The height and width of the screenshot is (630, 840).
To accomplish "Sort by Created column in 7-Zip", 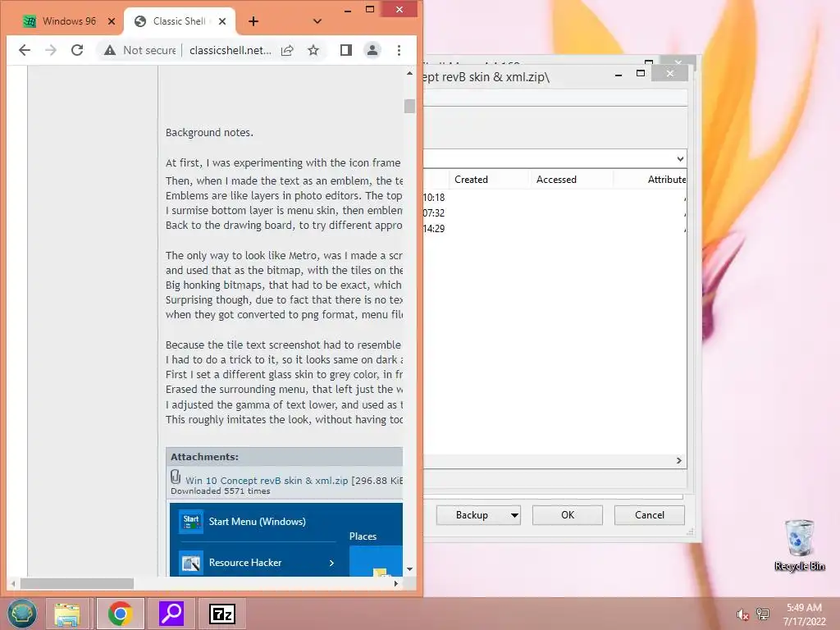I will tap(488, 180).
